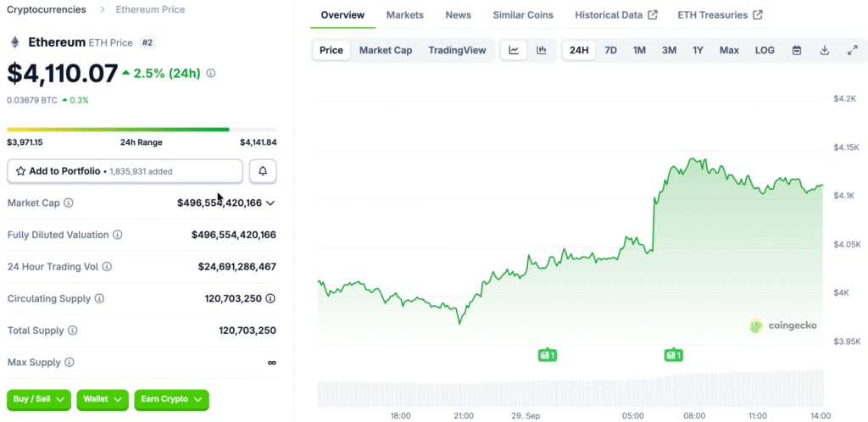This screenshot has height=422, width=868.
Task: Click the news marker near 29. Sep
Action: (x=547, y=355)
